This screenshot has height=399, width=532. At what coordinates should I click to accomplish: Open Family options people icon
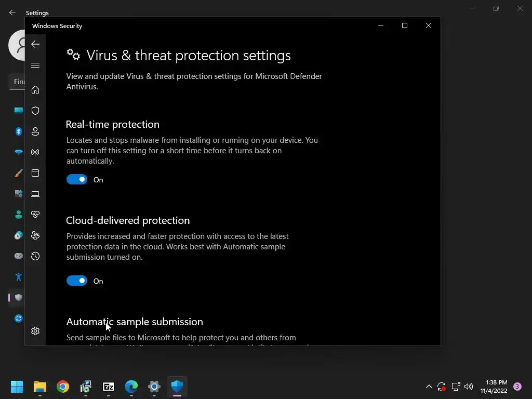point(35,235)
